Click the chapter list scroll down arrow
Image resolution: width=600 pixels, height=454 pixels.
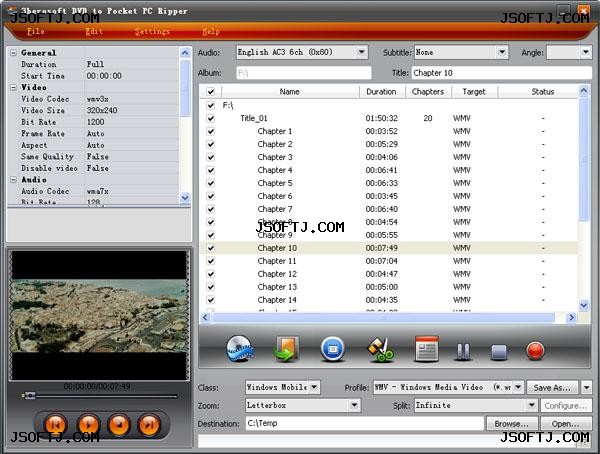pos(584,305)
